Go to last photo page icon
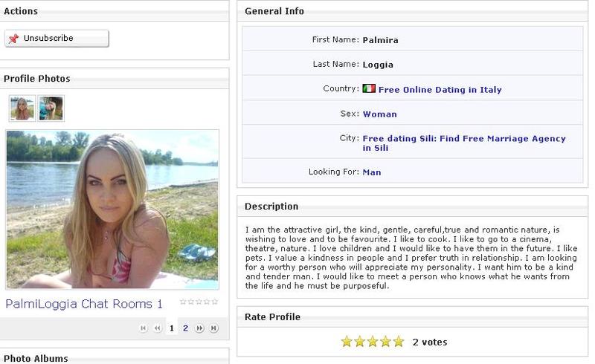Screen dimensions: 595x364 pos(214,328)
